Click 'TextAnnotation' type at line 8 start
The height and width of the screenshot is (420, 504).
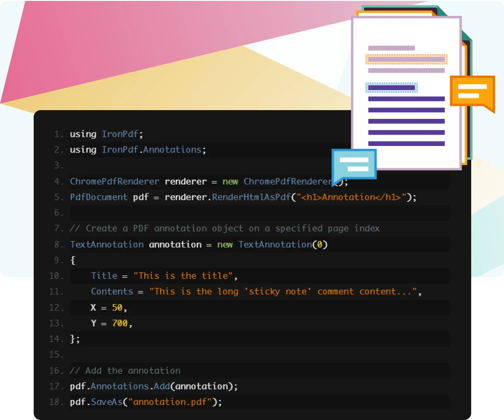[x=107, y=245]
